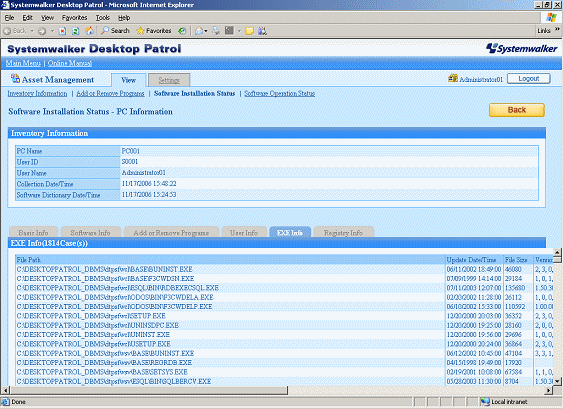Open the Mail button dropdown arrow
The height and width of the screenshot is (409, 563).
[206, 31]
